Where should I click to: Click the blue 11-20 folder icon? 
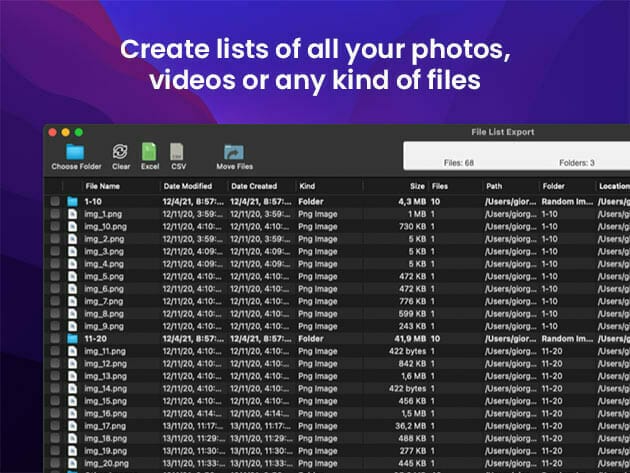[72, 339]
